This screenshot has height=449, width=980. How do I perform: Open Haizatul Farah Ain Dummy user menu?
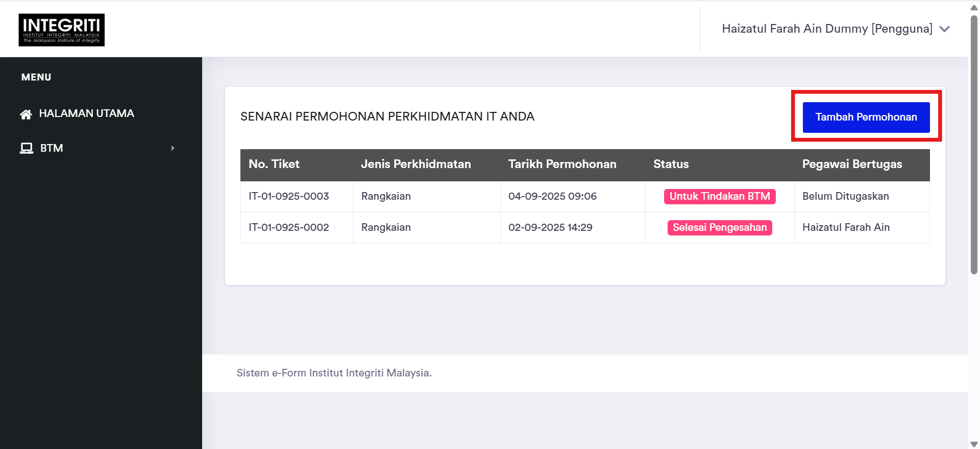pyautogui.click(x=827, y=29)
